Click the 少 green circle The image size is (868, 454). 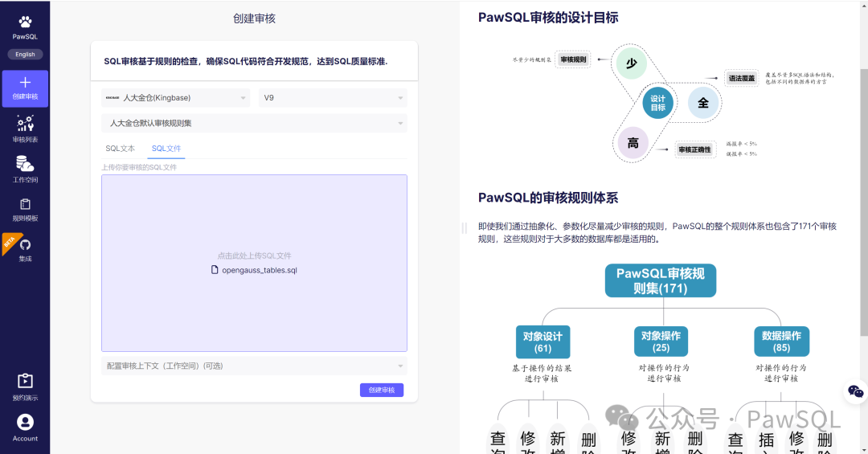pos(632,63)
